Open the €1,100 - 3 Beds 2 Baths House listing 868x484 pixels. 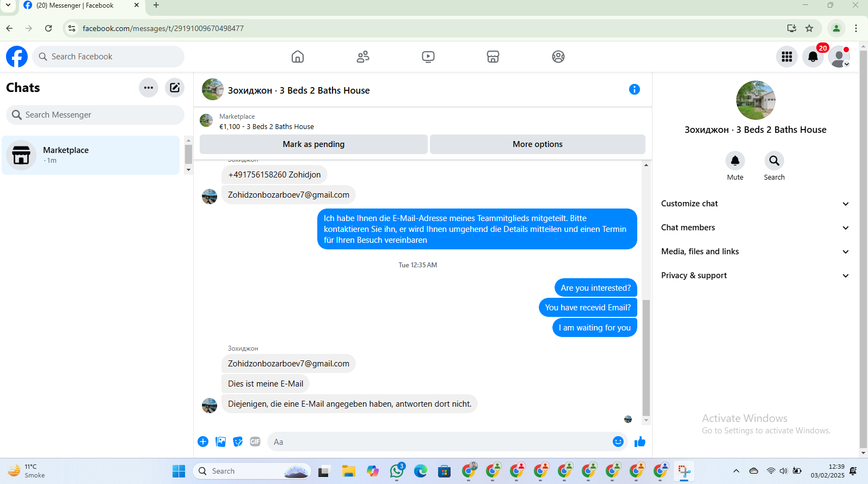pyautogui.click(x=267, y=127)
